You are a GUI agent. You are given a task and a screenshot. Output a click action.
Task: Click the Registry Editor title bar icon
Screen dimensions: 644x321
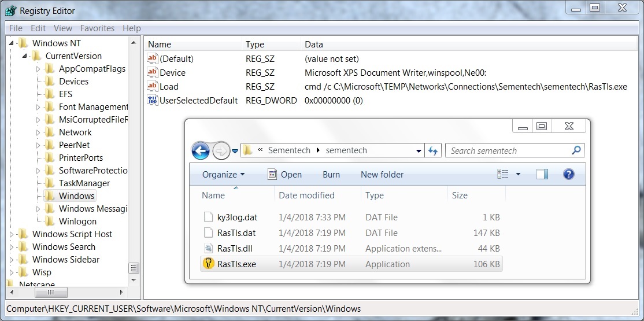pyautogui.click(x=10, y=10)
